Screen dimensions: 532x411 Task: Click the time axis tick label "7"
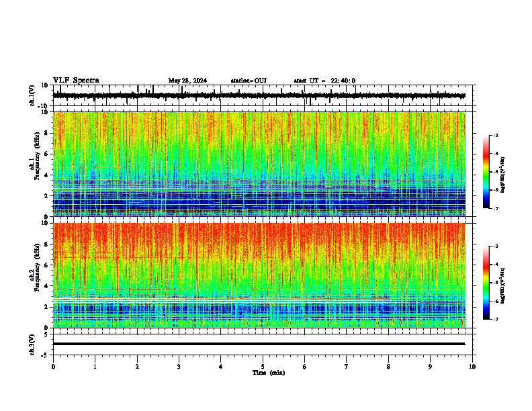click(347, 367)
